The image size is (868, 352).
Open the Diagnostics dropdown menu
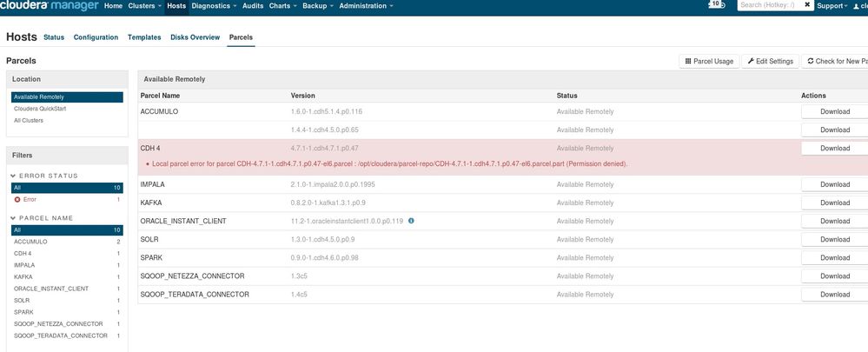pos(214,5)
